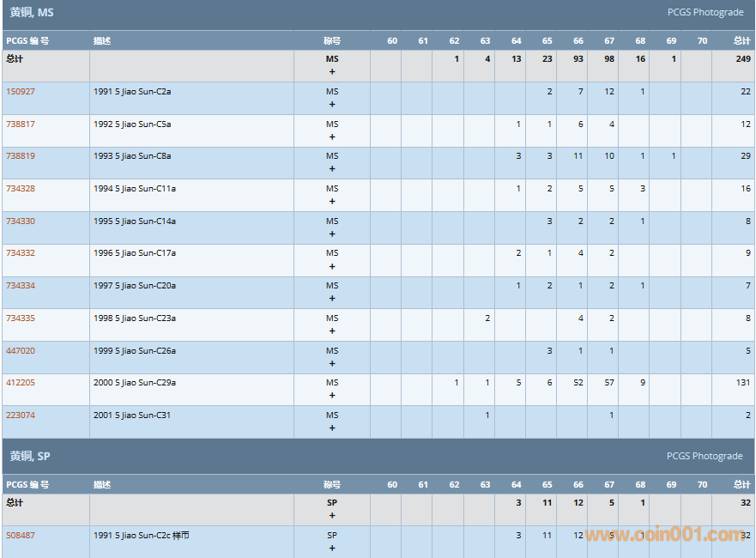Select PCGS number 734330
This screenshot has width=756, height=558.
(x=21, y=221)
